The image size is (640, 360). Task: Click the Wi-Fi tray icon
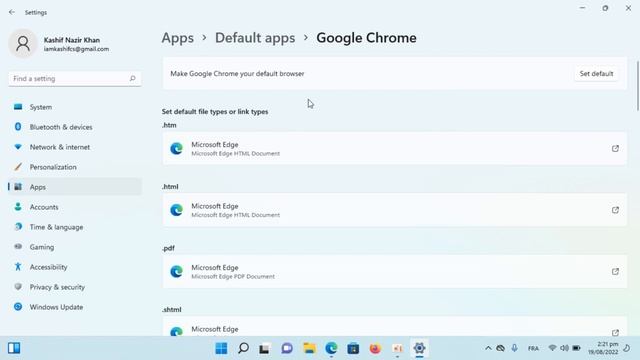pyautogui.click(x=552, y=348)
